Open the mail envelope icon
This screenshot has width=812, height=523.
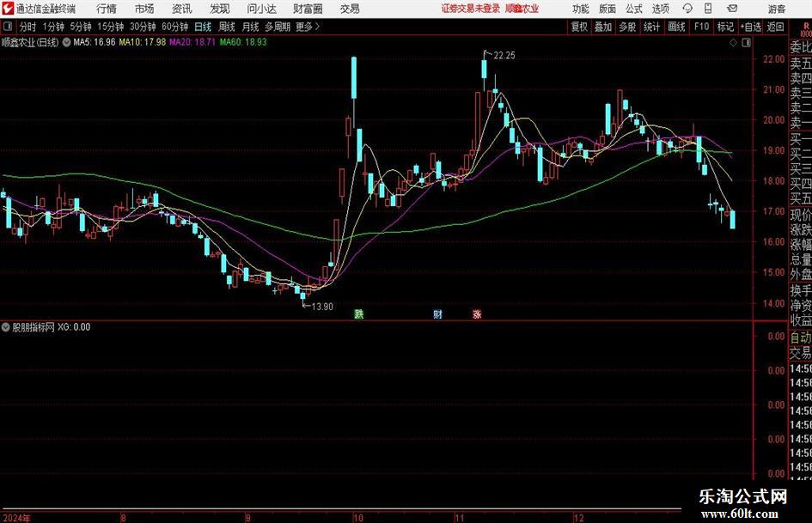(x=732, y=9)
